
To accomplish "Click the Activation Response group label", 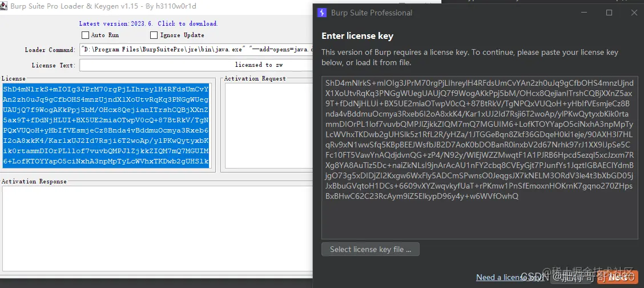I will [x=34, y=182].
